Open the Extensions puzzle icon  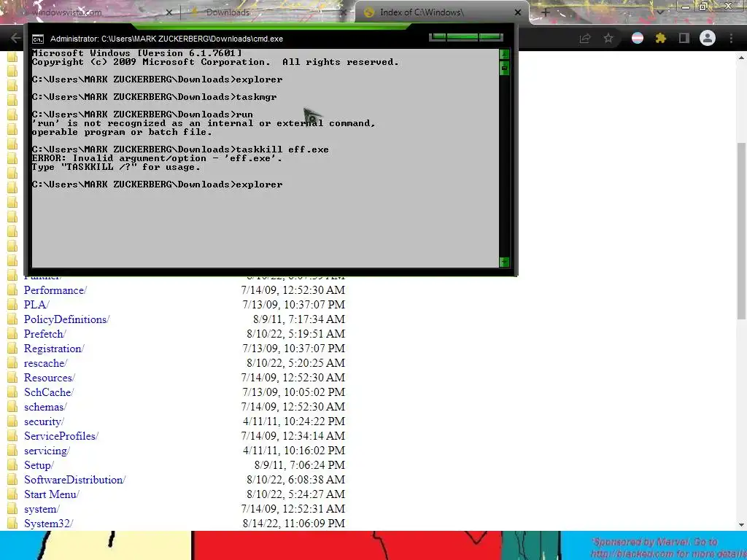[660, 38]
